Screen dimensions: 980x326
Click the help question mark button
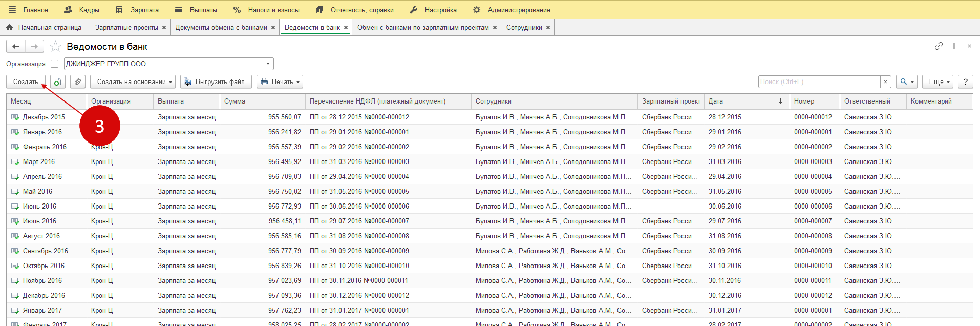[x=965, y=82]
